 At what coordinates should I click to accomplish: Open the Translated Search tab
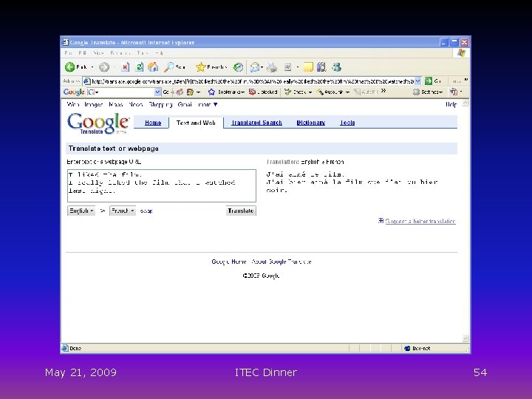point(256,123)
